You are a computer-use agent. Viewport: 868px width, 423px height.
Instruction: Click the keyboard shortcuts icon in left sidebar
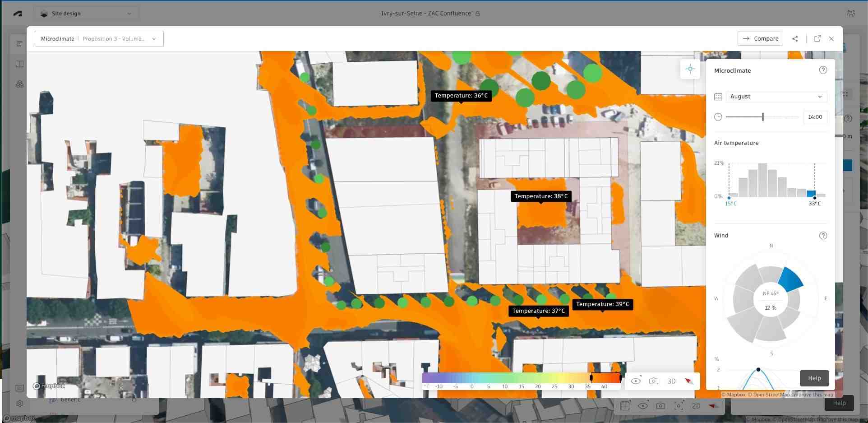19,388
